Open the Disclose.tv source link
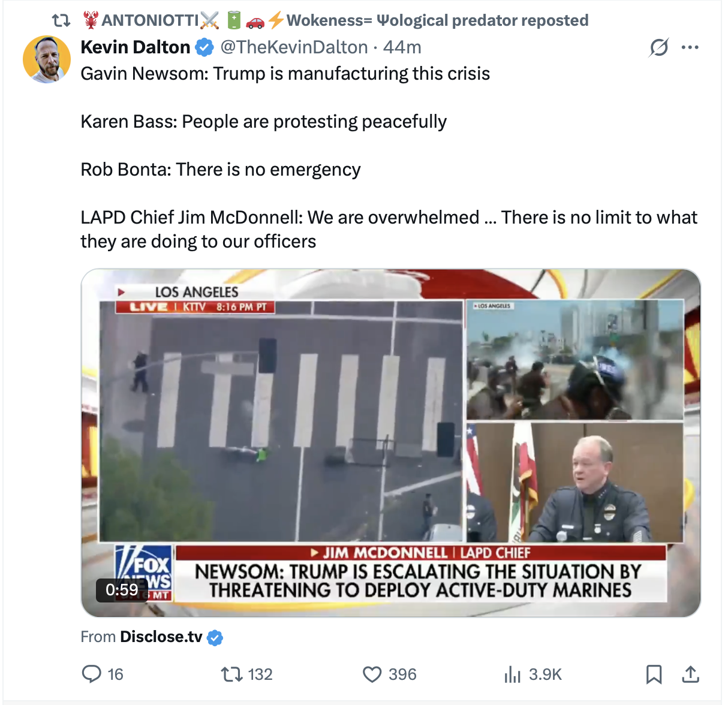 pyautogui.click(x=161, y=637)
